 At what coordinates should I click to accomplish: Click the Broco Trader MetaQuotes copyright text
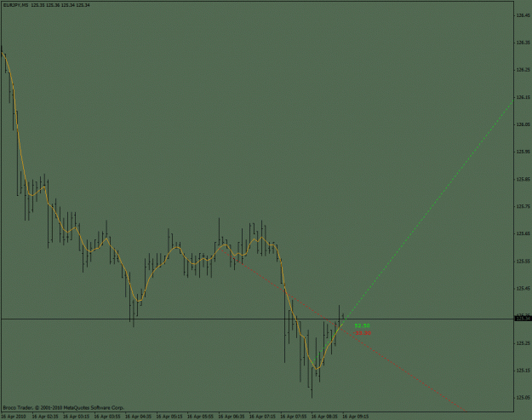(x=64, y=407)
